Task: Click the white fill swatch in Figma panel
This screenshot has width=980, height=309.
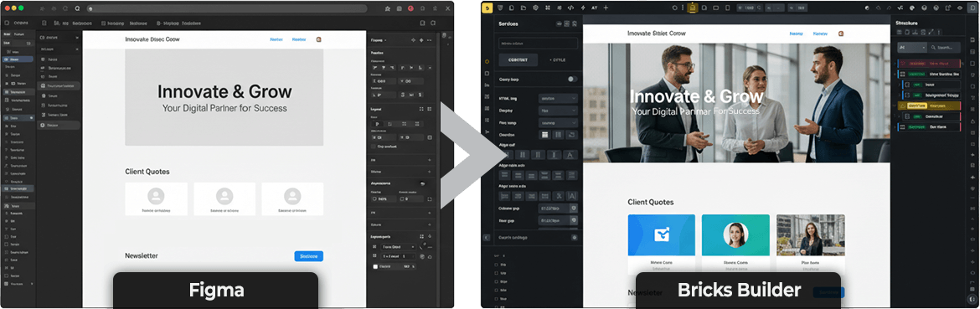Action: (x=375, y=266)
